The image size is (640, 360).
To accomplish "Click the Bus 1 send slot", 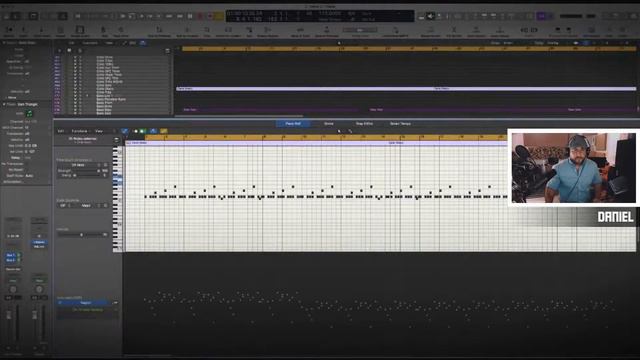I will pyautogui.click(x=10, y=255).
